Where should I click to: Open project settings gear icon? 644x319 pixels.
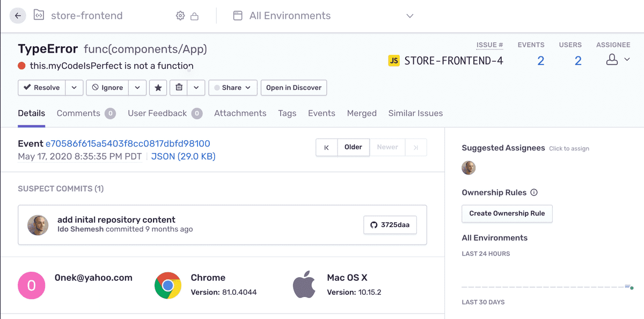point(180,16)
